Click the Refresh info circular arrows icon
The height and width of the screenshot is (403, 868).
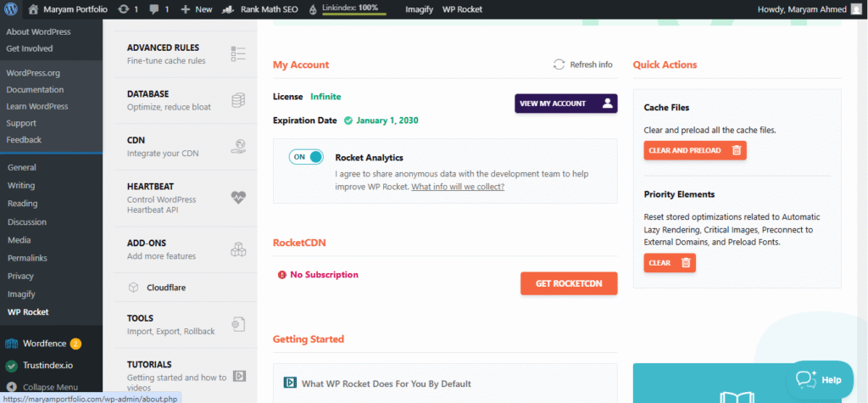559,64
